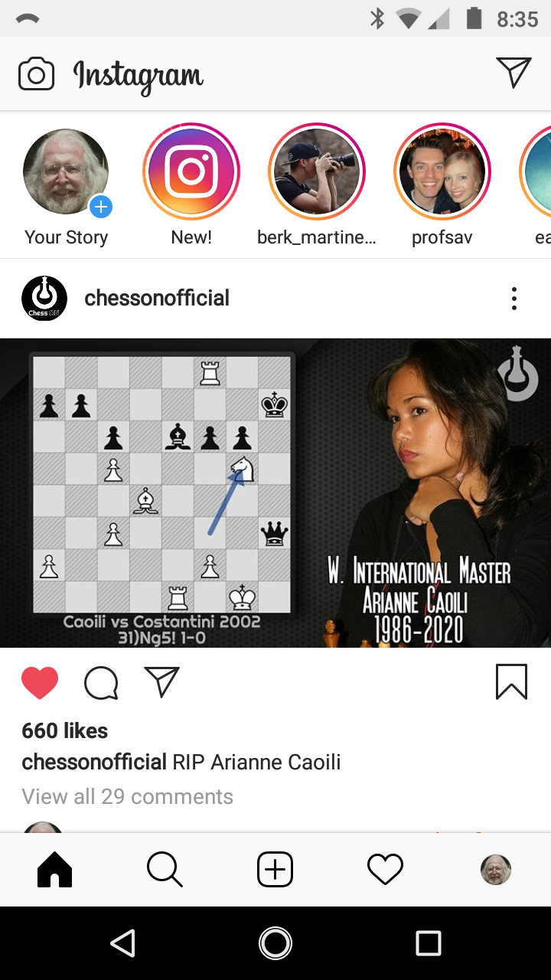Switch to the Home tab

tap(54, 870)
